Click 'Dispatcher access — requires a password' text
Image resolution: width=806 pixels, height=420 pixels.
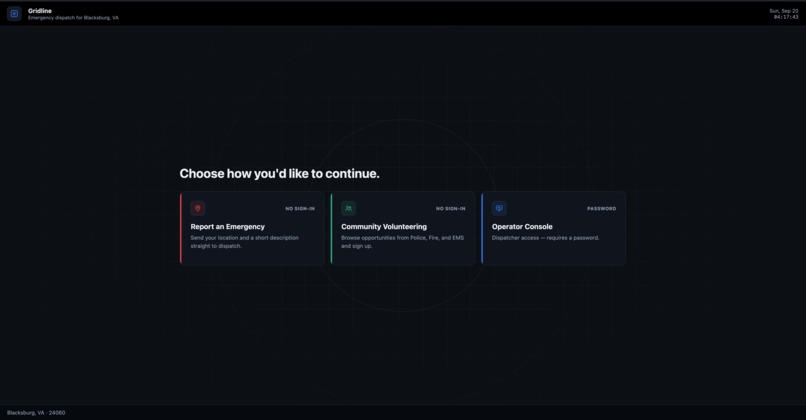tap(545, 238)
